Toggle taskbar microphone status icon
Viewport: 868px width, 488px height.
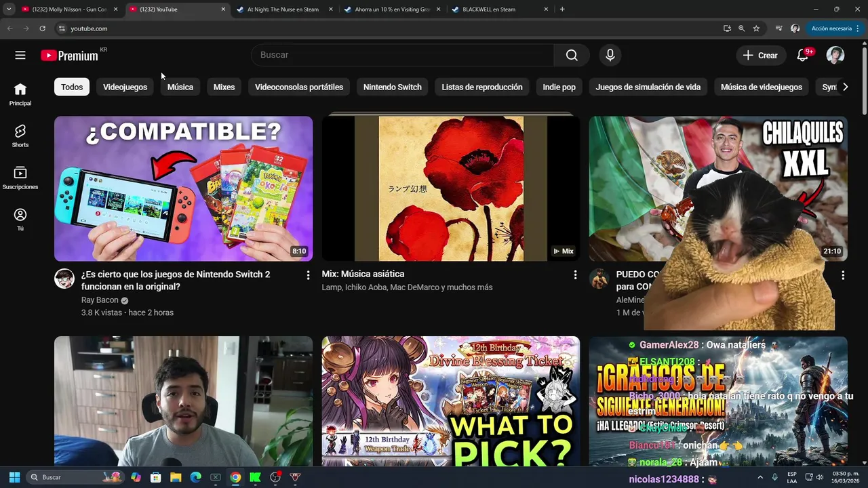click(x=774, y=477)
